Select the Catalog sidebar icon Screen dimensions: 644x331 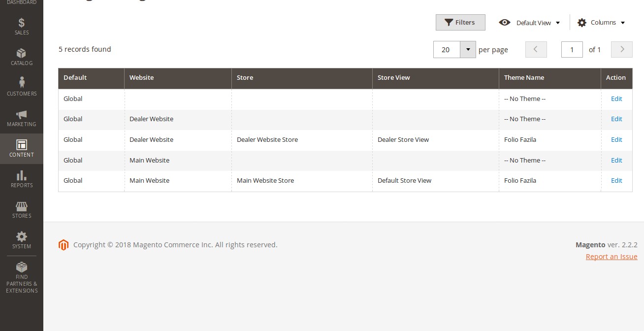pyautogui.click(x=21, y=56)
